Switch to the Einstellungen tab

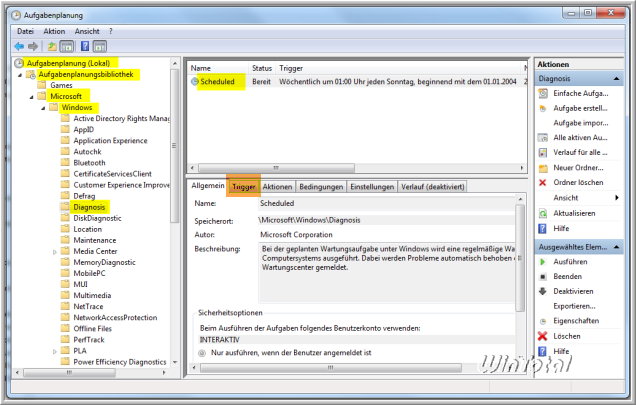(x=372, y=187)
